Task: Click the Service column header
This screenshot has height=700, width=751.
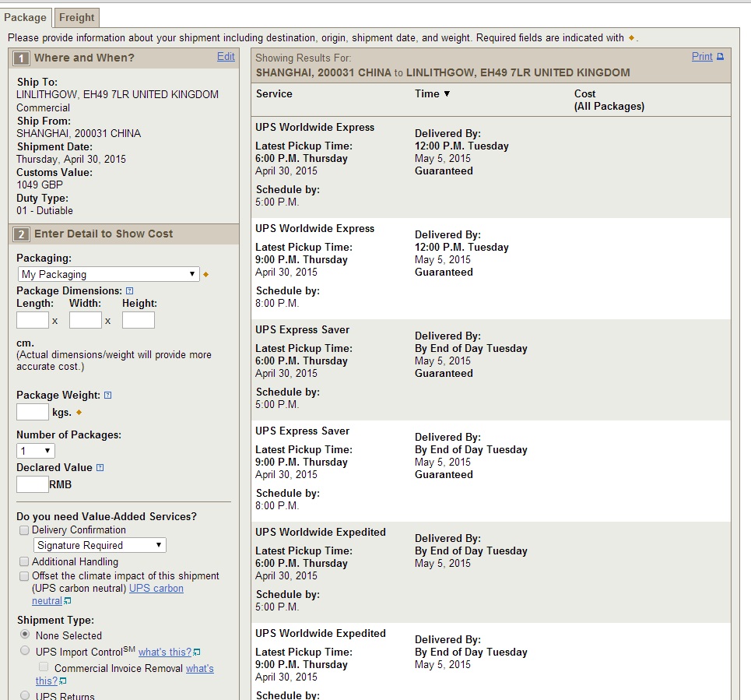Action: tap(274, 94)
